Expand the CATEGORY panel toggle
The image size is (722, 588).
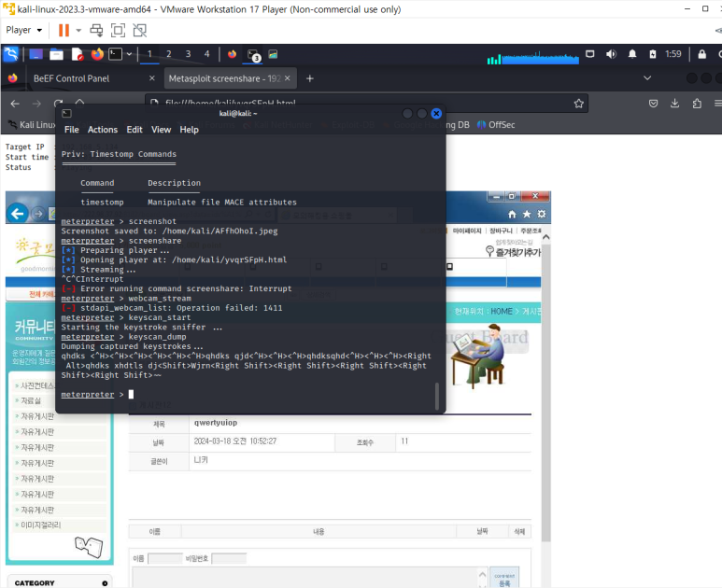tap(105, 583)
